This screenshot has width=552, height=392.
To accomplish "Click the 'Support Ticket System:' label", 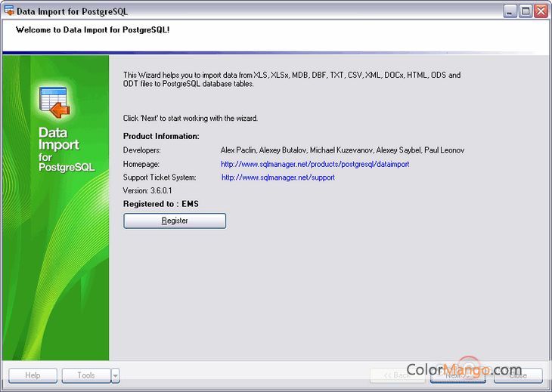I will click(160, 177).
